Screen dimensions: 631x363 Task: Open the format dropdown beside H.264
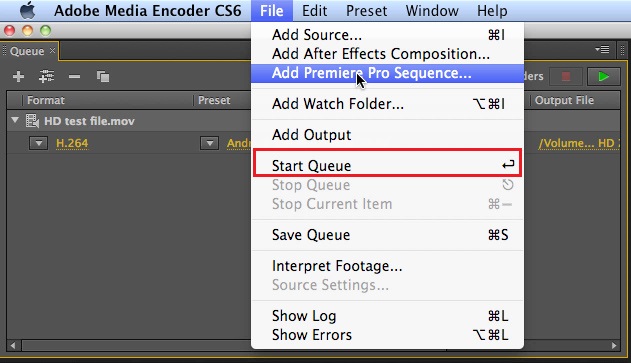(38, 143)
